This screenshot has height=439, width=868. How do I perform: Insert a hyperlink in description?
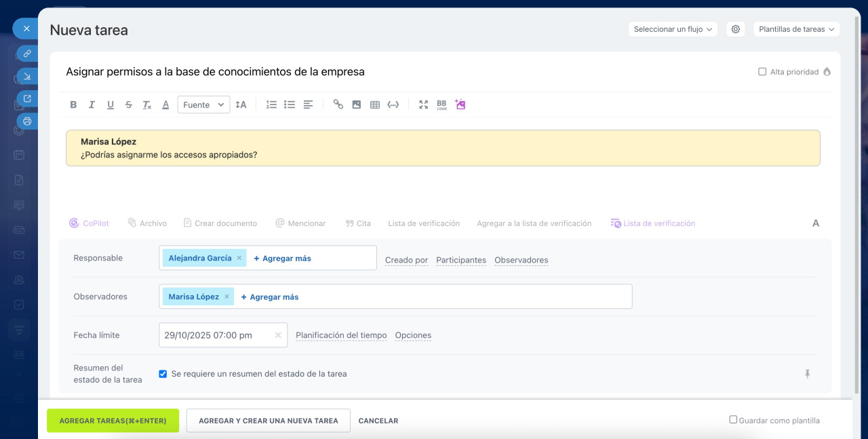pyautogui.click(x=338, y=104)
